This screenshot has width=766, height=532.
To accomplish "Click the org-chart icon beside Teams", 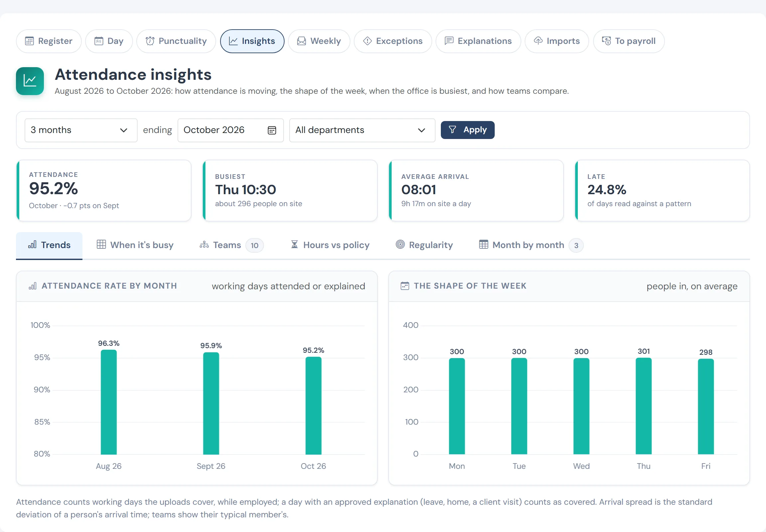I will click(204, 245).
